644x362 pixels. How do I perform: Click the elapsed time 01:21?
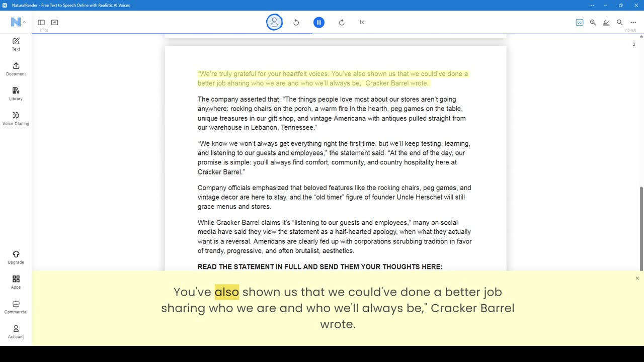(x=44, y=31)
